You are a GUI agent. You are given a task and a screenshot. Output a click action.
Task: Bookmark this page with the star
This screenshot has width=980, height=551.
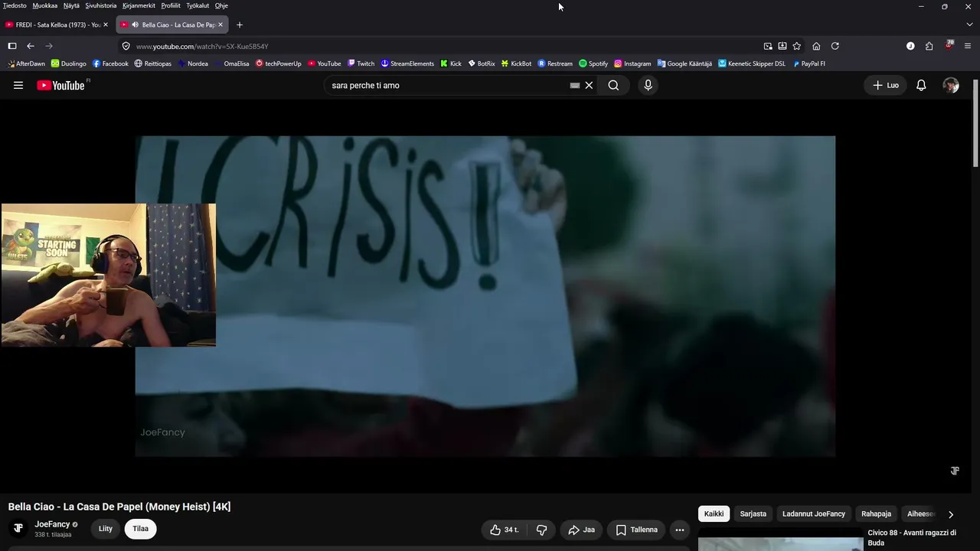(x=797, y=46)
